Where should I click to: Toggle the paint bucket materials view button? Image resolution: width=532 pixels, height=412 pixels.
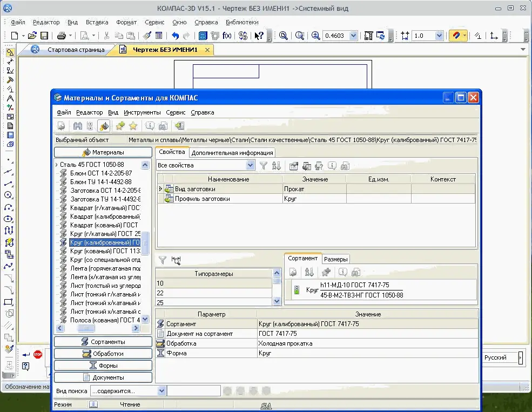coord(104,126)
